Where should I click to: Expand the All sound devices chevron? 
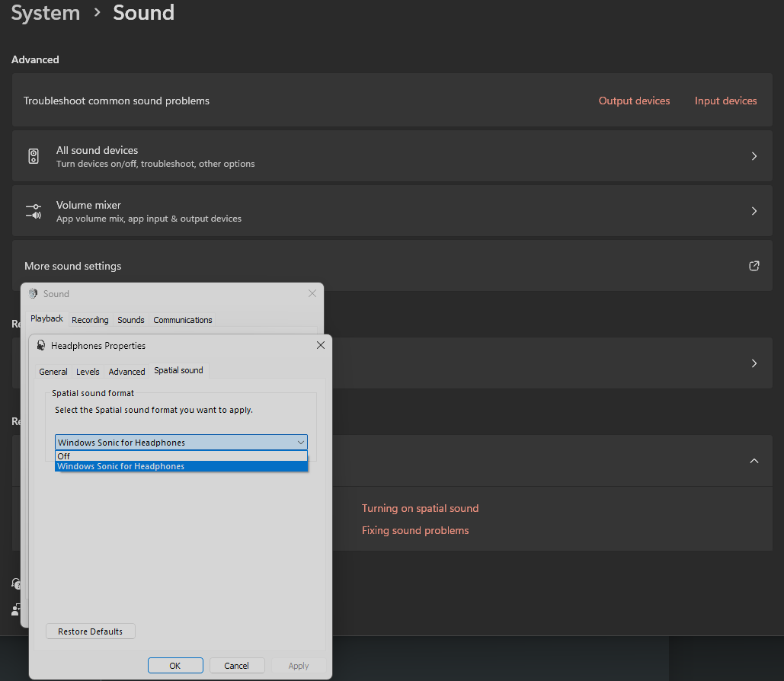click(754, 156)
